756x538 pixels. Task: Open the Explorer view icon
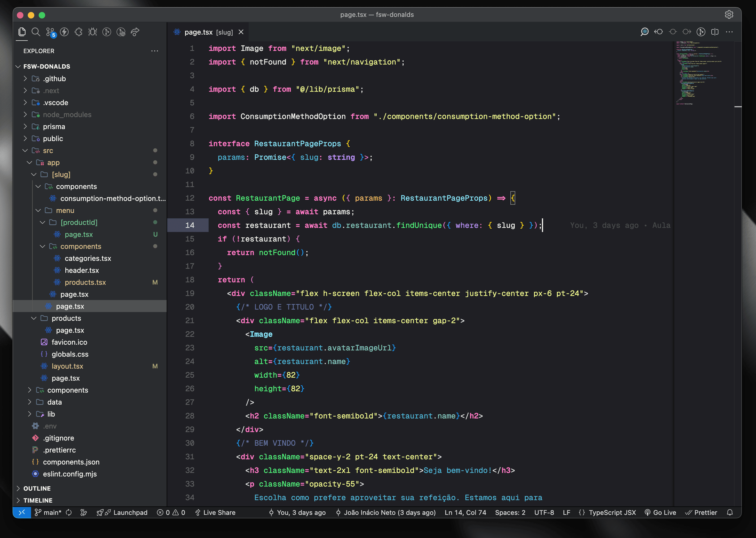(22, 32)
